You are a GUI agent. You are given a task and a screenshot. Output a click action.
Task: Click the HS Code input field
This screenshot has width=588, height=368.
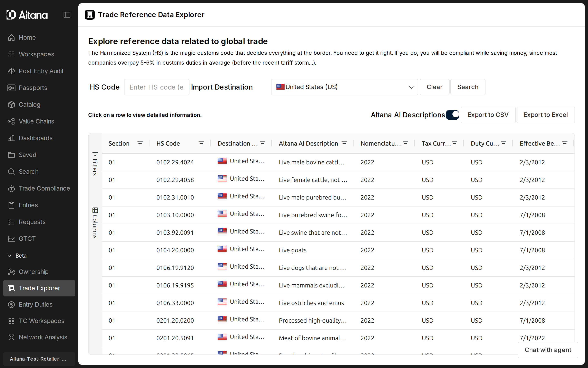(x=157, y=87)
